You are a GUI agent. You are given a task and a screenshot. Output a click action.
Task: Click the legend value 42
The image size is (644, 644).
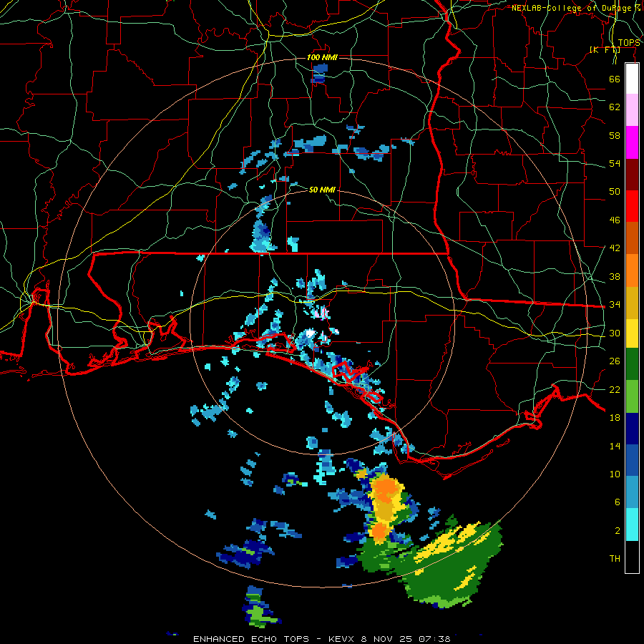615,248
